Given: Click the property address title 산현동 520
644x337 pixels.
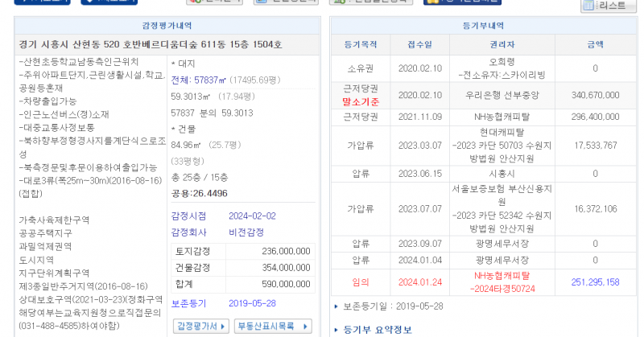Looking at the screenshot, I should click(167, 43).
